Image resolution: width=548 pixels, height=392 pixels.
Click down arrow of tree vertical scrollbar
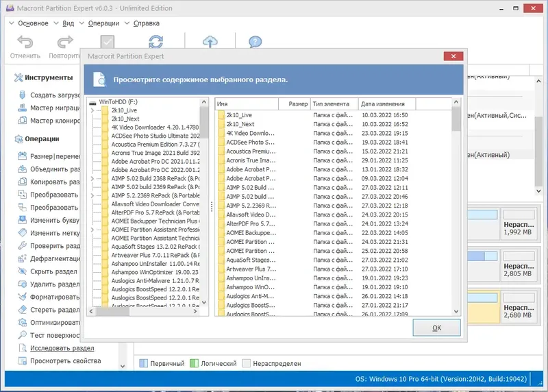click(x=203, y=302)
